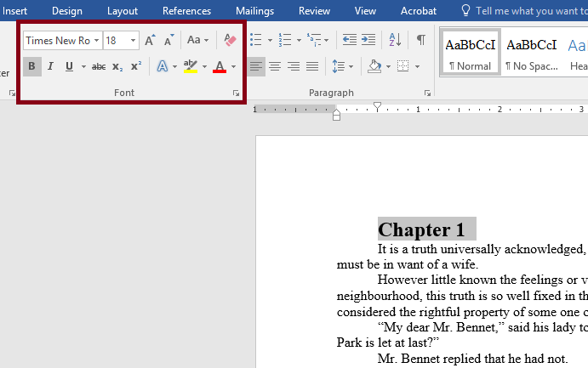Click the Shrink Font icon
This screenshot has height=368, width=588.
tap(168, 40)
